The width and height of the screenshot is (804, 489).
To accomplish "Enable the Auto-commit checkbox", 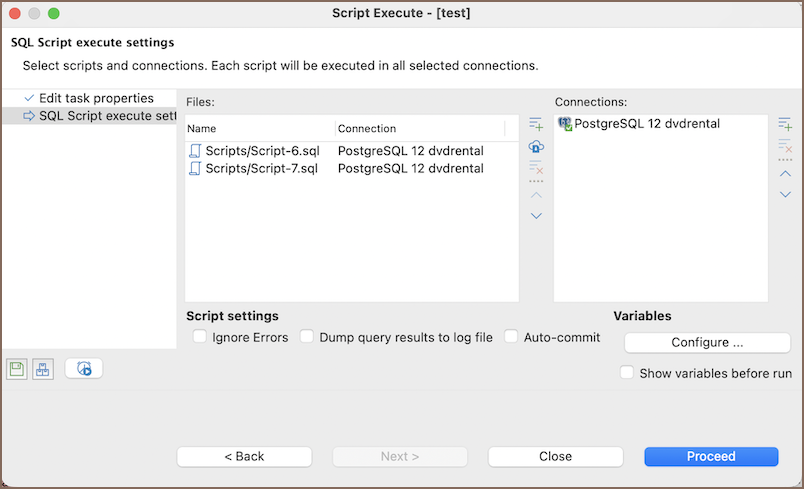I will click(512, 337).
